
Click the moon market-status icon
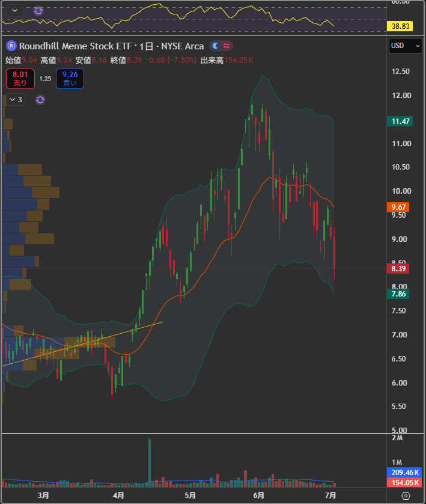click(216, 46)
